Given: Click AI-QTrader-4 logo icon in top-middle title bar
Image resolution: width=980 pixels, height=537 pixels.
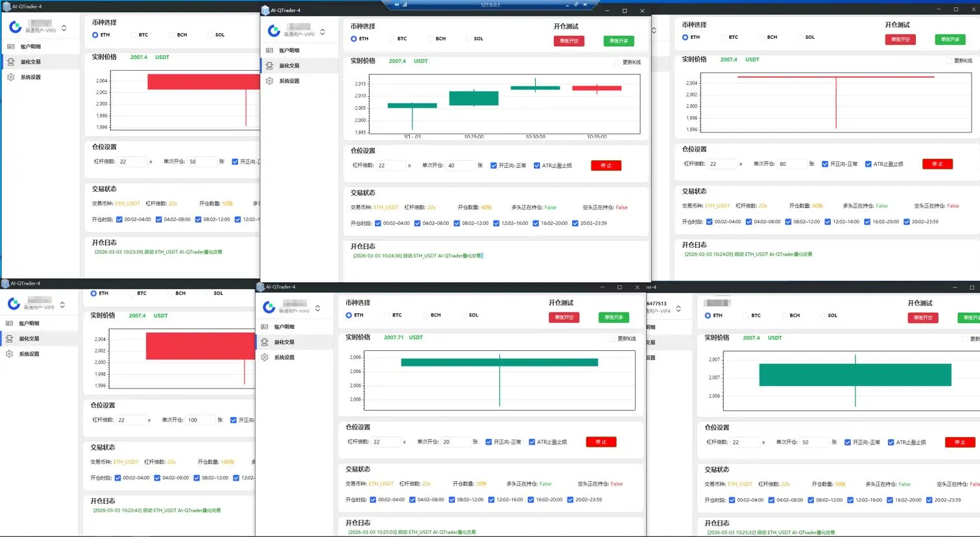Looking at the screenshot, I should (265, 10).
